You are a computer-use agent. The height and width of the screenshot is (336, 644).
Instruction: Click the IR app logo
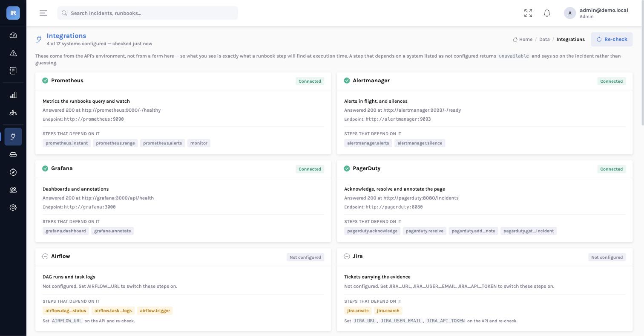pos(13,13)
